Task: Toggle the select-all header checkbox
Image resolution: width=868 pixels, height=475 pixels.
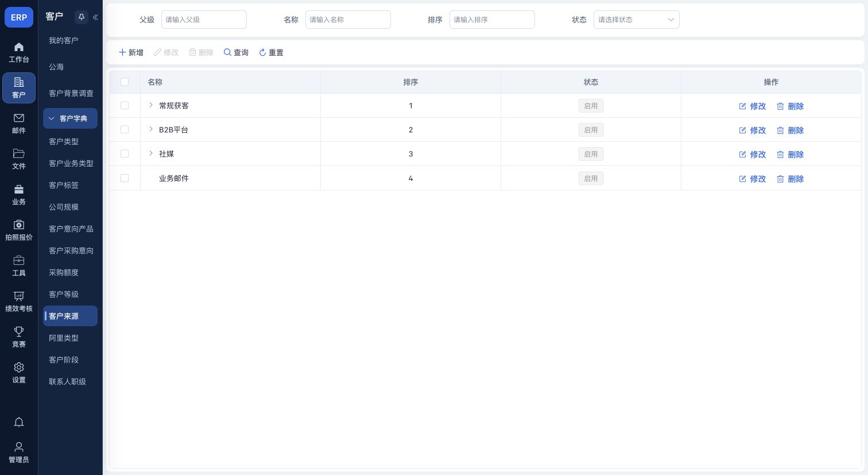Action: (x=125, y=82)
